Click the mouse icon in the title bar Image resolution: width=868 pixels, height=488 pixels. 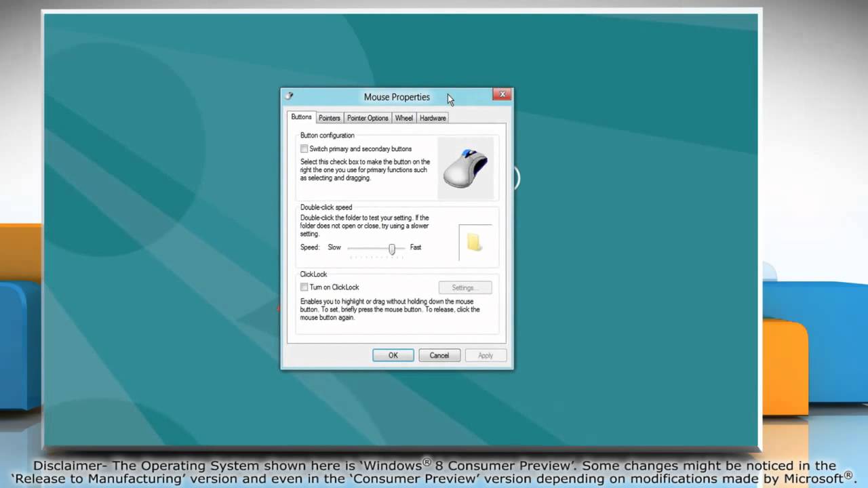click(289, 96)
